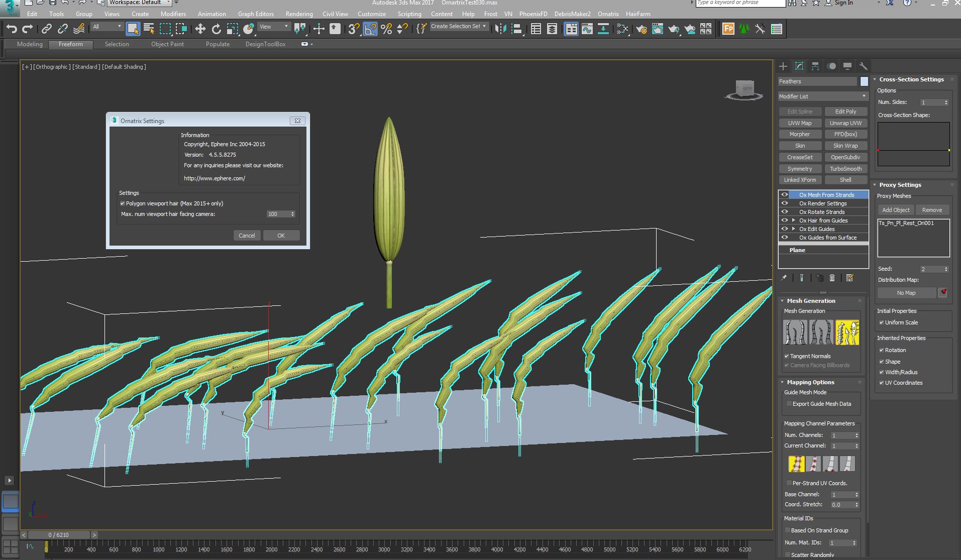Activate the Rotate tool in toolbar
Image resolution: width=961 pixels, height=560 pixels.
[x=216, y=29]
